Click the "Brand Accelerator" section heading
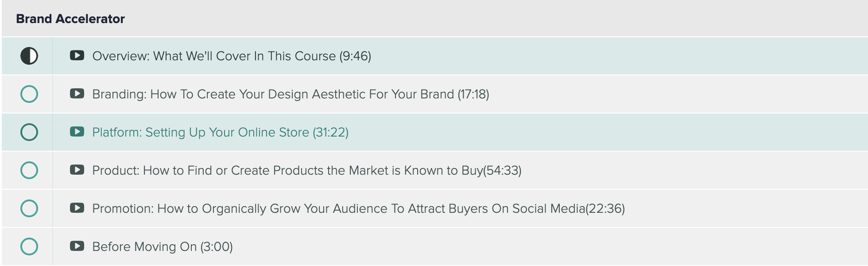The height and width of the screenshot is (266, 868). pos(70,19)
